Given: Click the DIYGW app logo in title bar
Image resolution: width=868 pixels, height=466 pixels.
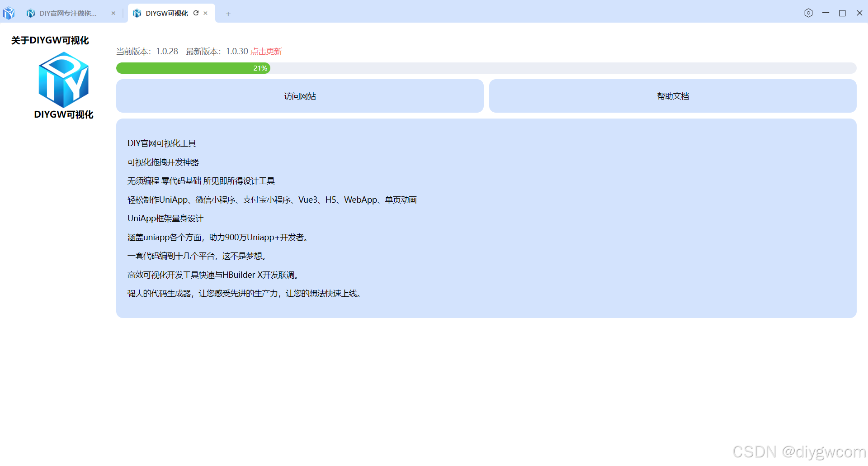Looking at the screenshot, I should point(9,13).
